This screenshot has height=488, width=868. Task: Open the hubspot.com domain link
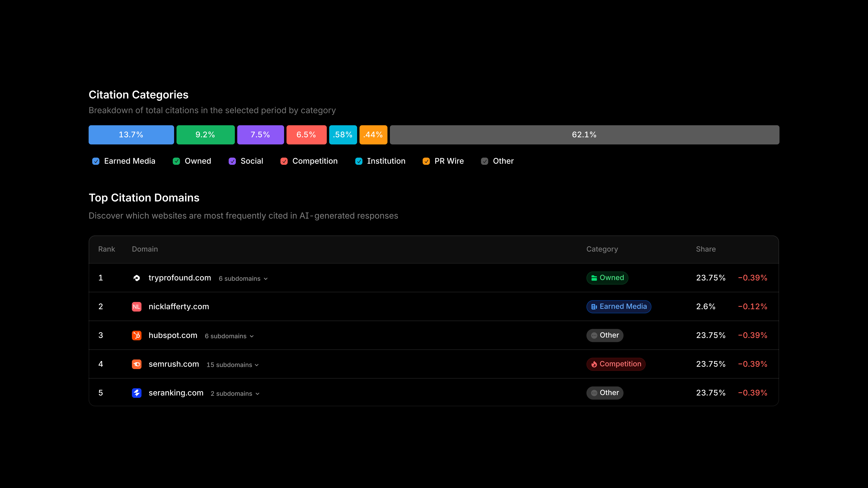click(173, 335)
